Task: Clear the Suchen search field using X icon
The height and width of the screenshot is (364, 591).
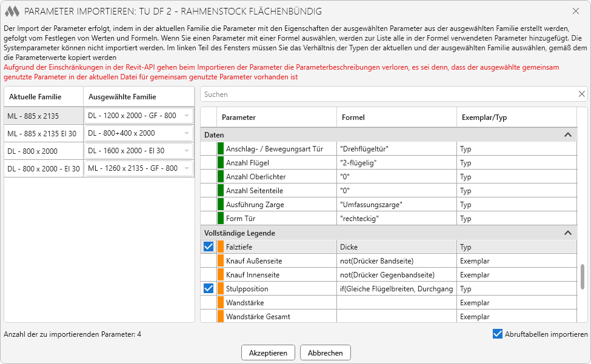Action: [x=581, y=94]
